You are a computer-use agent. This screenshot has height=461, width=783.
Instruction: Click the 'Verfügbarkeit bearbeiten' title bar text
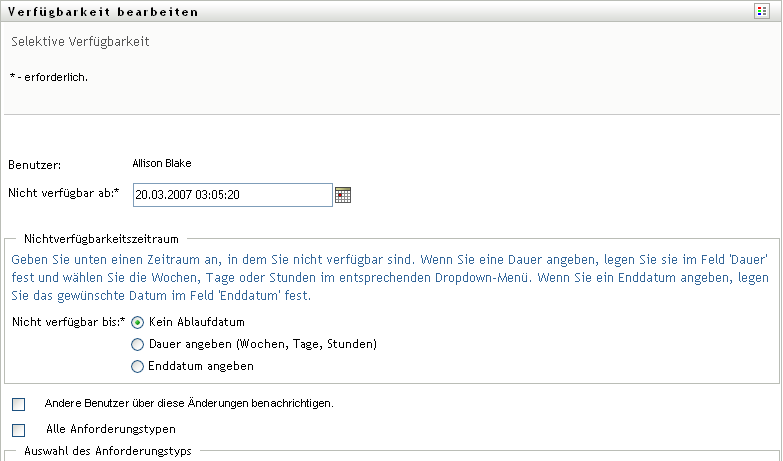(x=103, y=12)
